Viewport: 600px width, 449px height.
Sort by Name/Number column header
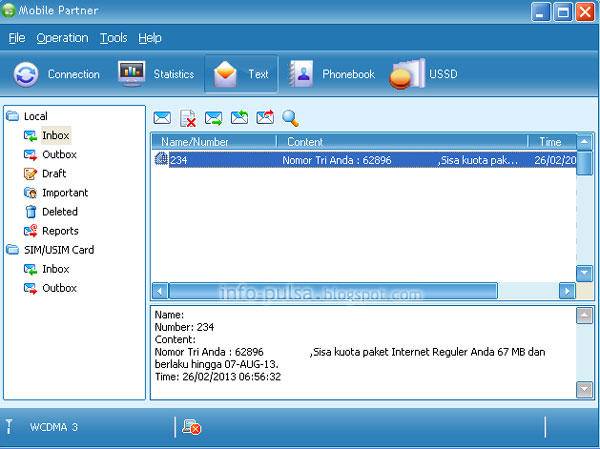point(214,142)
